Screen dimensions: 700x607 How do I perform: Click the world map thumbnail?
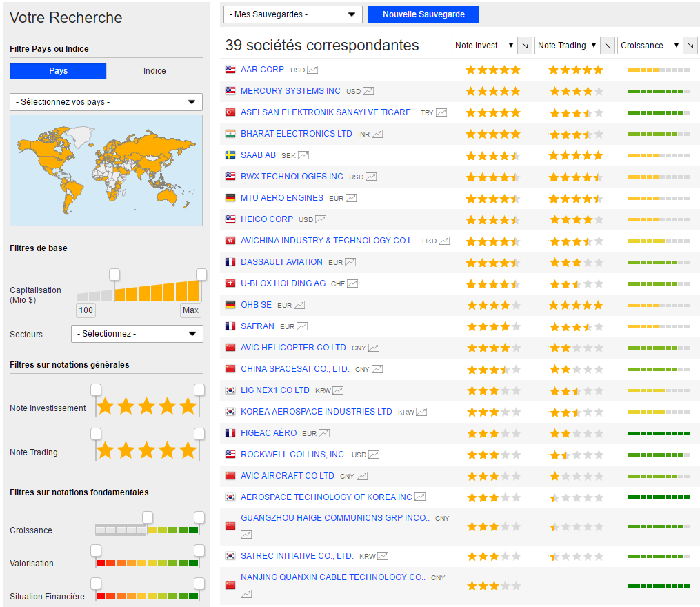click(106, 170)
